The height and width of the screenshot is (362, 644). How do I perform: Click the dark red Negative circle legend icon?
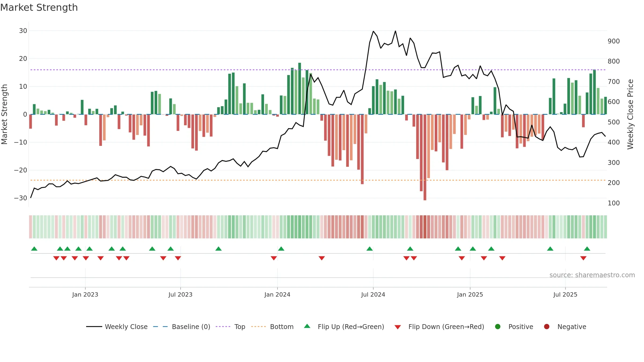547,327
